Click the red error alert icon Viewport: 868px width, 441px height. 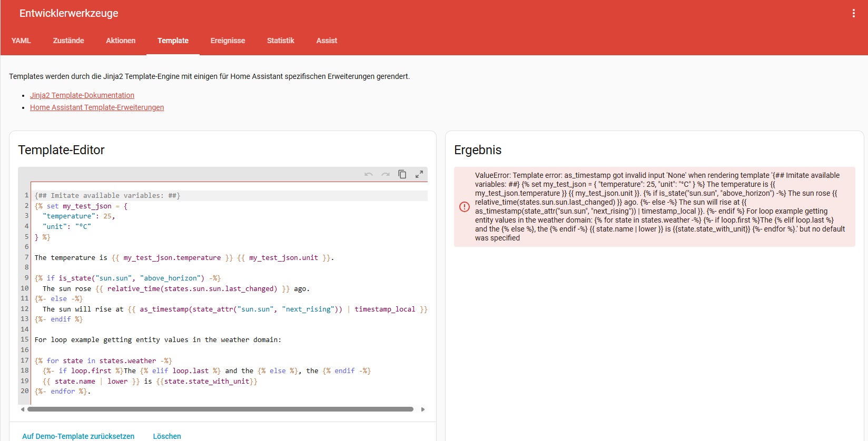[x=465, y=207]
